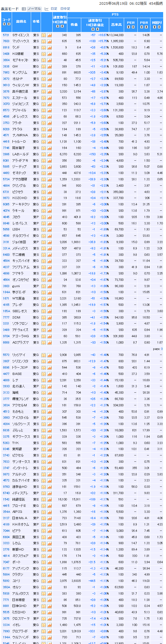Click the chart icon for 7603 マックハウス
The height and width of the screenshot is (644, 166).
(x=50, y=41)
